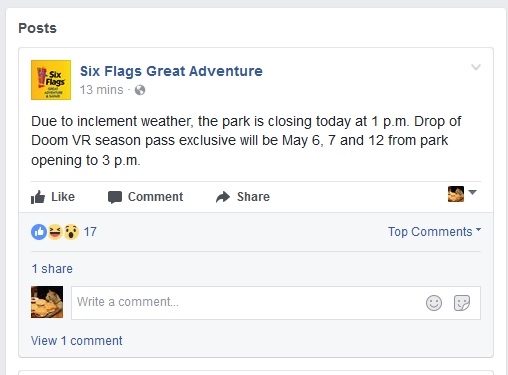Like the inclement weather post
The height and width of the screenshot is (375, 508).
click(x=53, y=197)
